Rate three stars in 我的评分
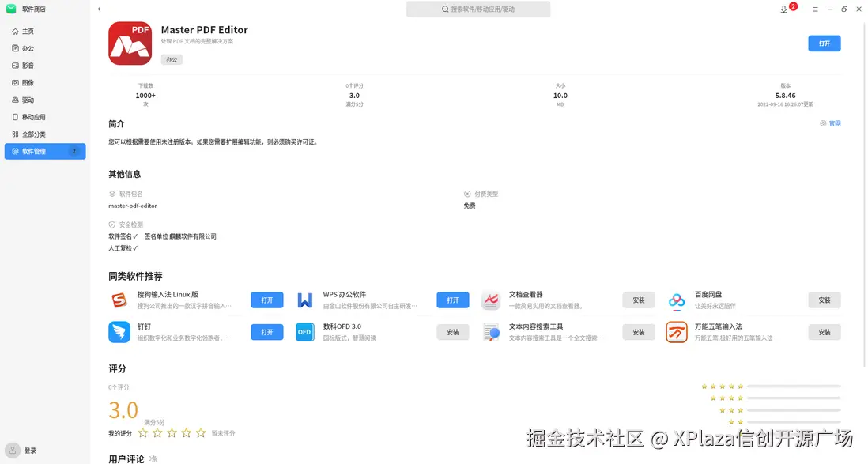The width and height of the screenshot is (868, 464). click(172, 433)
